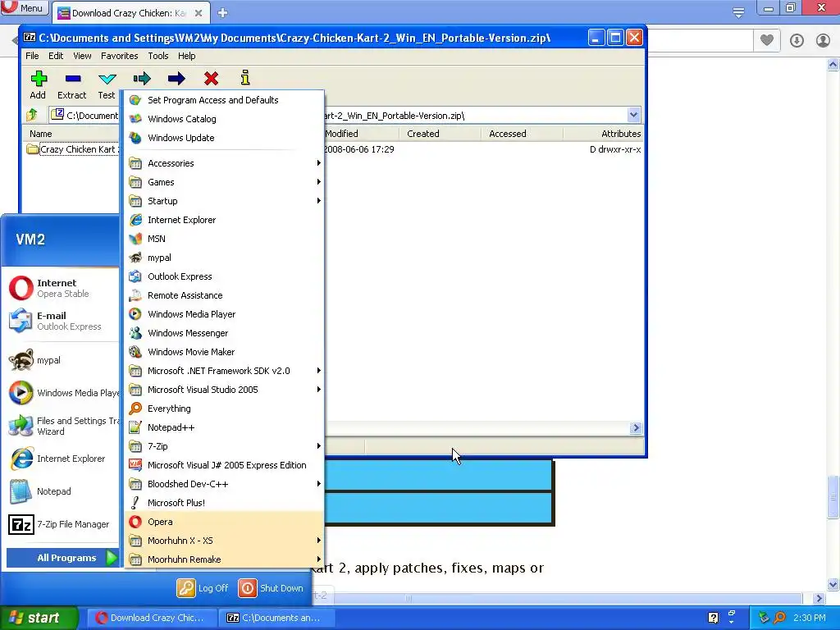Open Notepad++ from programs list

pyautogui.click(x=224, y=427)
